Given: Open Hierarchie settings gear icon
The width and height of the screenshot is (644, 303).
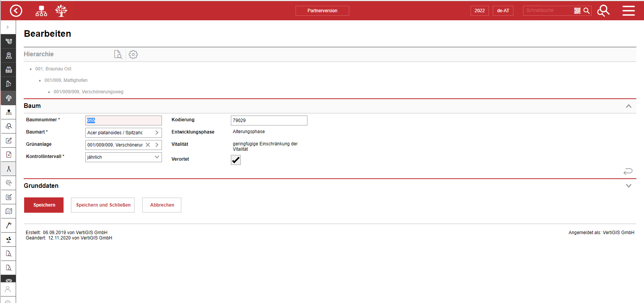Looking at the screenshot, I should click(x=133, y=55).
